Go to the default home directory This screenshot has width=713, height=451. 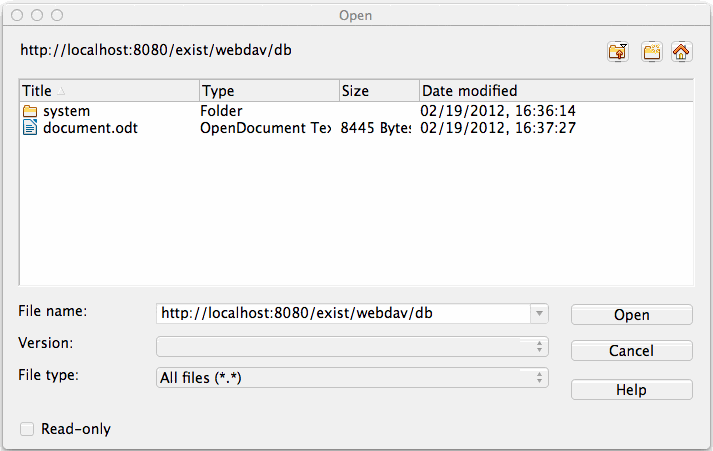coord(682,52)
